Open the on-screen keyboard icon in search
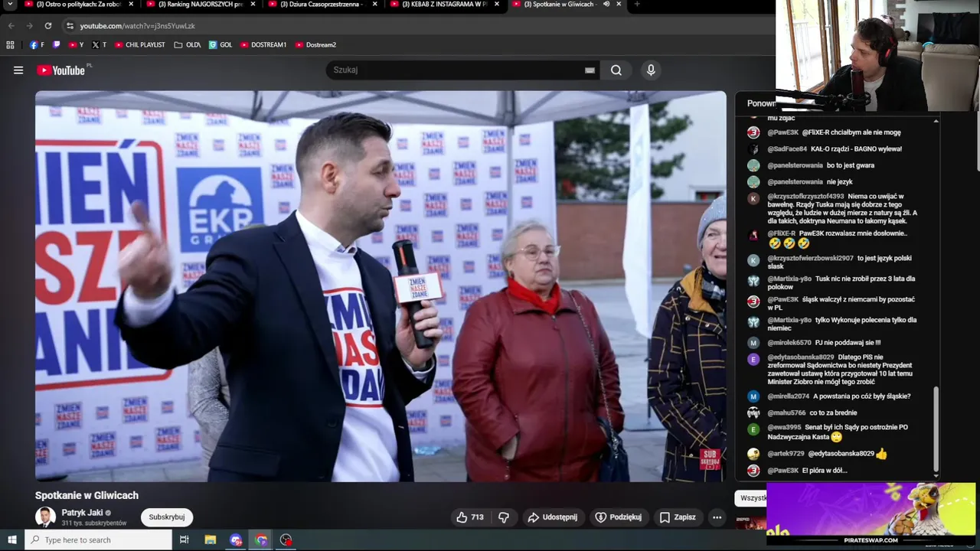Screen dimensions: 980x551 point(590,70)
